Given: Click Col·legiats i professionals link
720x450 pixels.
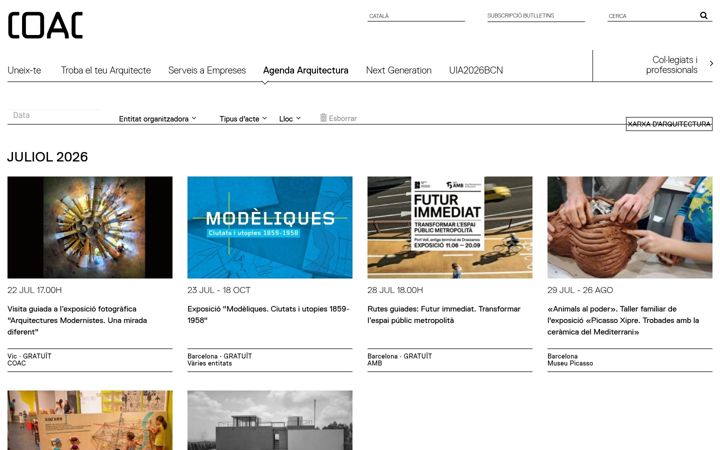Looking at the screenshot, I should (671, 65).
